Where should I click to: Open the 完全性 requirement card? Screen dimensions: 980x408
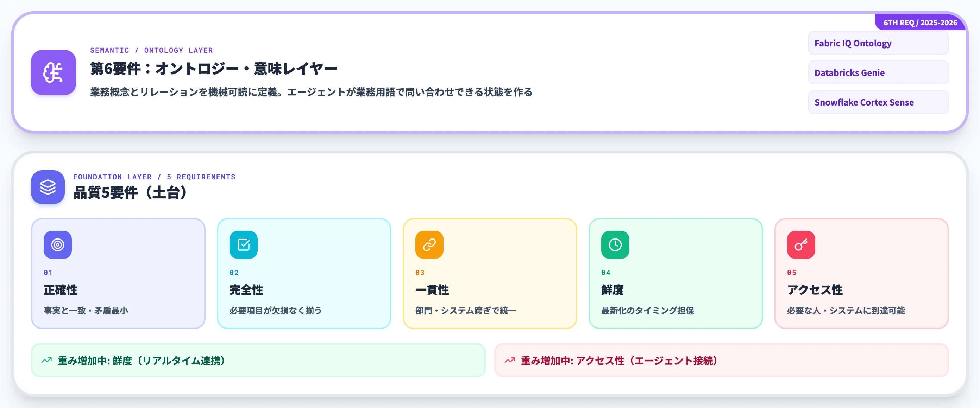[304, 273]
